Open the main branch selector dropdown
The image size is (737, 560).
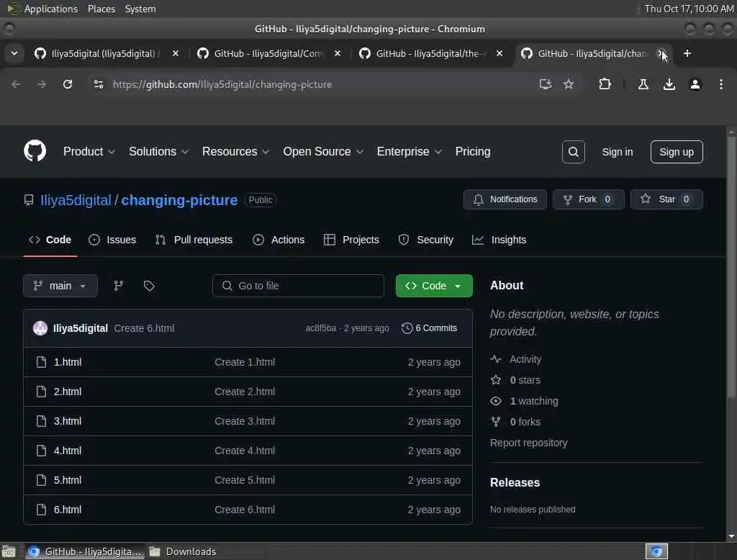pos(60,286)
